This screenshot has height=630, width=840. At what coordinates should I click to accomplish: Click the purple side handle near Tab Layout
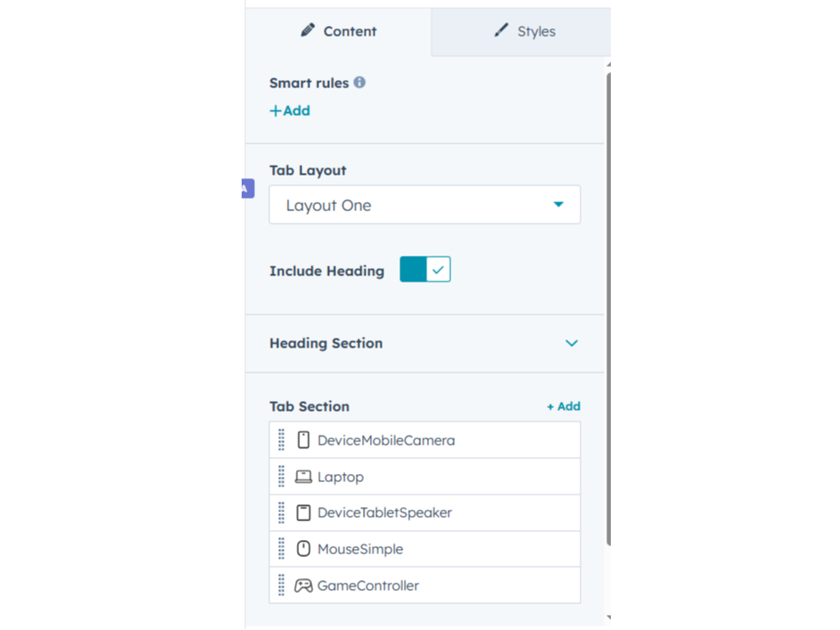(247, 188)
